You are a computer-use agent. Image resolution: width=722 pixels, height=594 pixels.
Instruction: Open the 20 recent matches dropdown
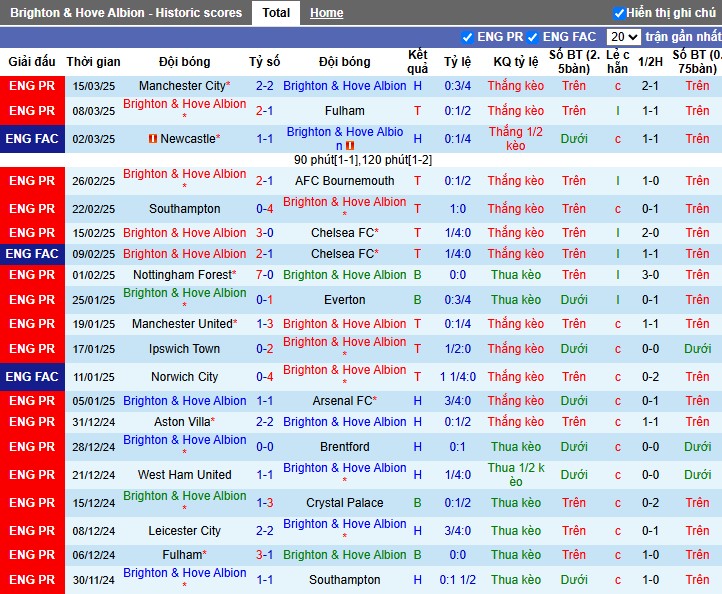(x=623, y=37)
